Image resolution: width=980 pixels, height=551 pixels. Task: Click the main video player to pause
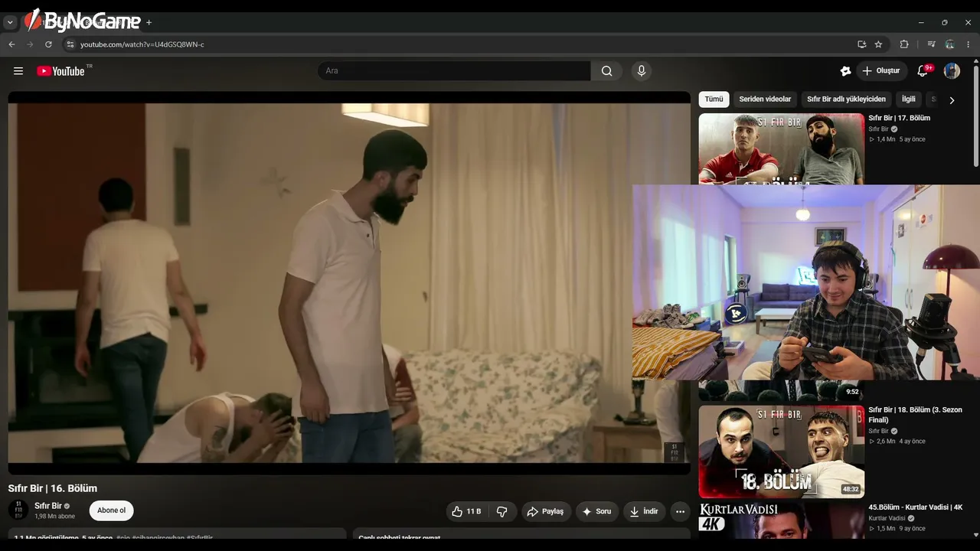pos(349,283)
